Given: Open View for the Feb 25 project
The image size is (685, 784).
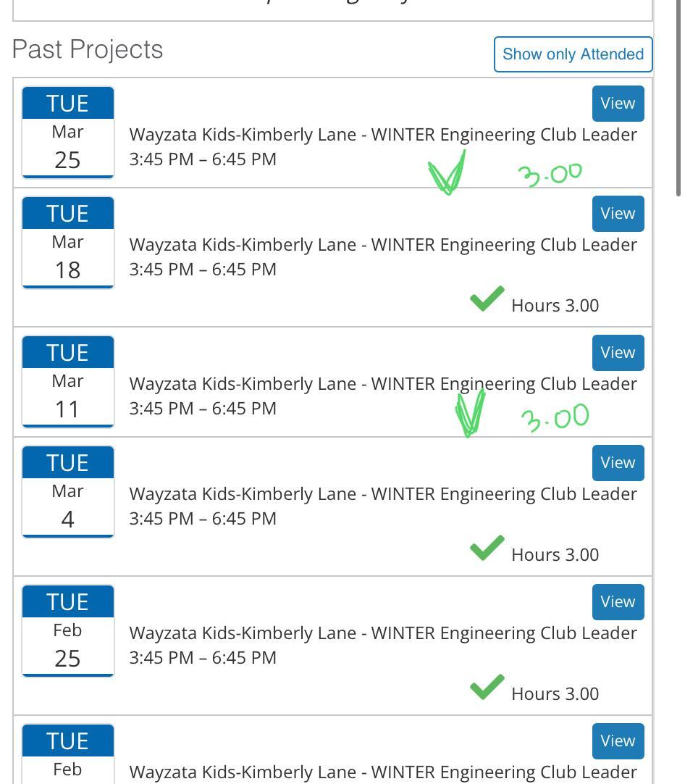Looking at the screenshot, I should [618, 602].
